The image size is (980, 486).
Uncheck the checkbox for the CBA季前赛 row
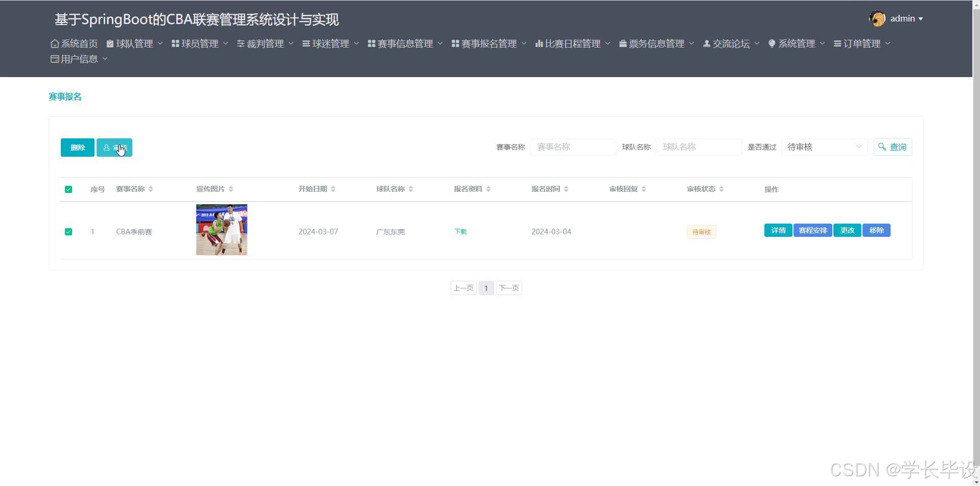point(68,232)
